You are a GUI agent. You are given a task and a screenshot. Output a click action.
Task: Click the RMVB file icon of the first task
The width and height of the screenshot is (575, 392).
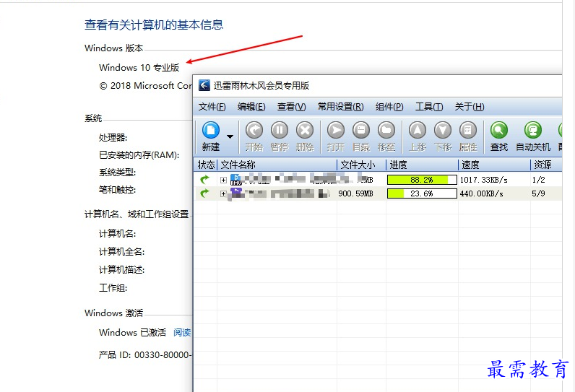[235, 180]
